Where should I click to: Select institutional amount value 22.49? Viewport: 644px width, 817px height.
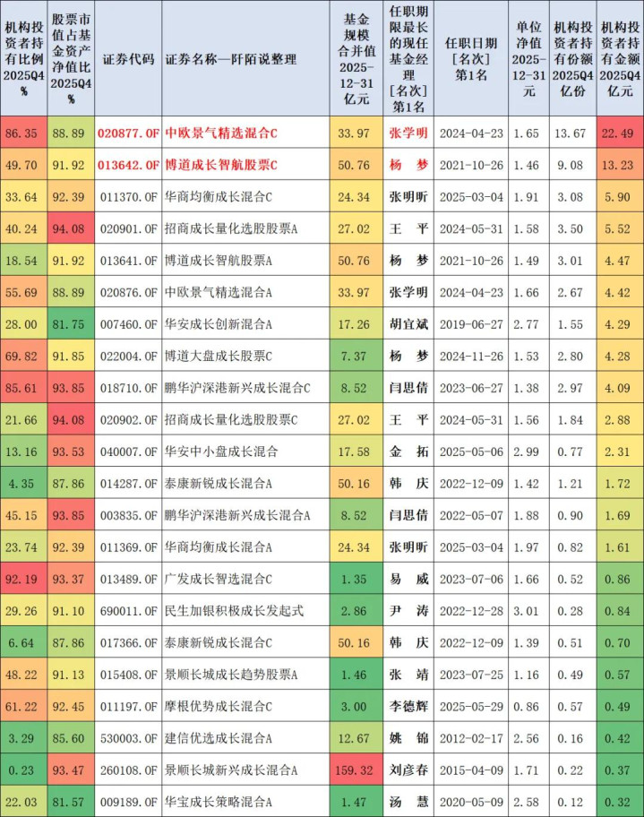[617, 133]
